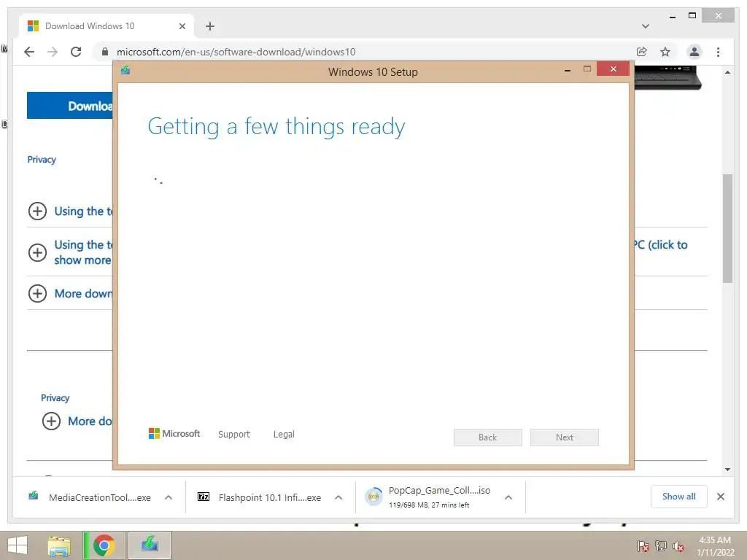Open options chevron for MediaCreationTool download
This screenshot has height=560, width=747.
tap(169, 497)
